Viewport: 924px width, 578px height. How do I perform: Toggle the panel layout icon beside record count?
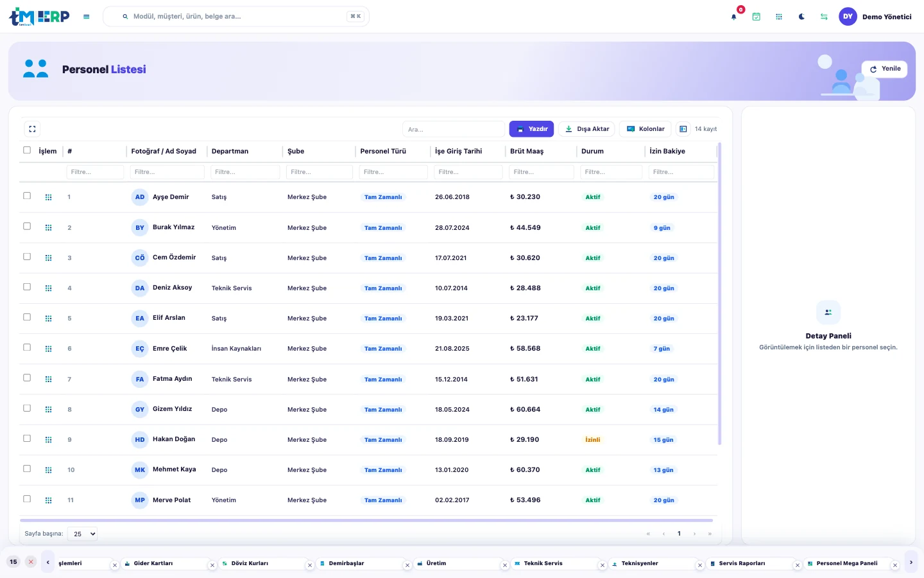coord(683,129)
